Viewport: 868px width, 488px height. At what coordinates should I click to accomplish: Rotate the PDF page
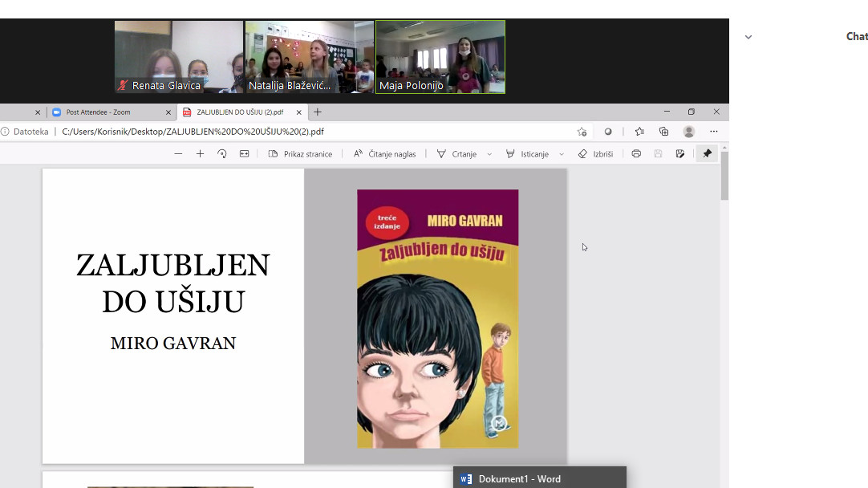pyautogui.click(x=222, y=154)
